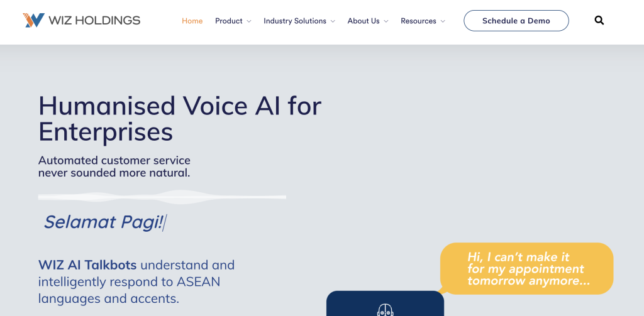Screen dimensions: 644x316
Task: Go to the Home menu item
Action: click(x=192, y=21)
